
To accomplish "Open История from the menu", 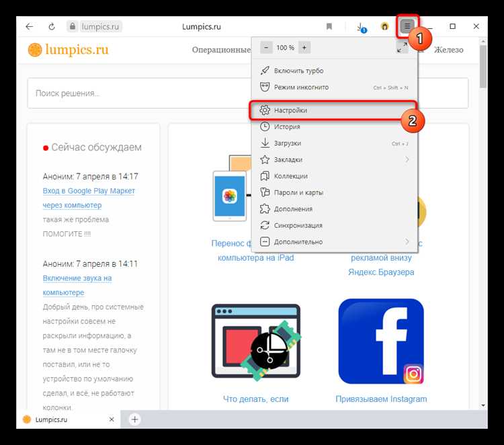I will click(334, 126).
